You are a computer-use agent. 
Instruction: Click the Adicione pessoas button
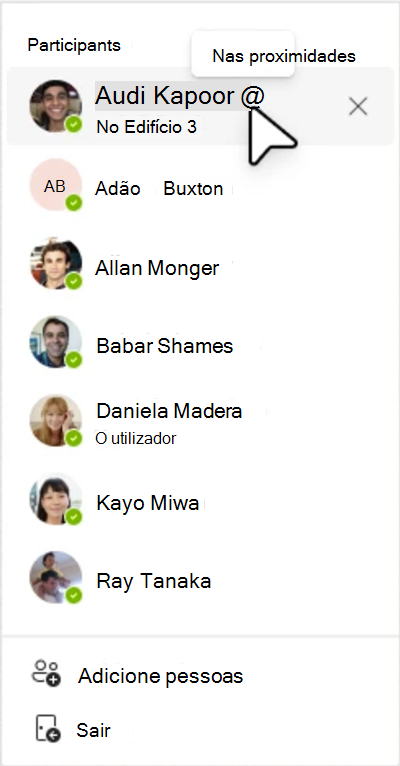coord(160,676)
